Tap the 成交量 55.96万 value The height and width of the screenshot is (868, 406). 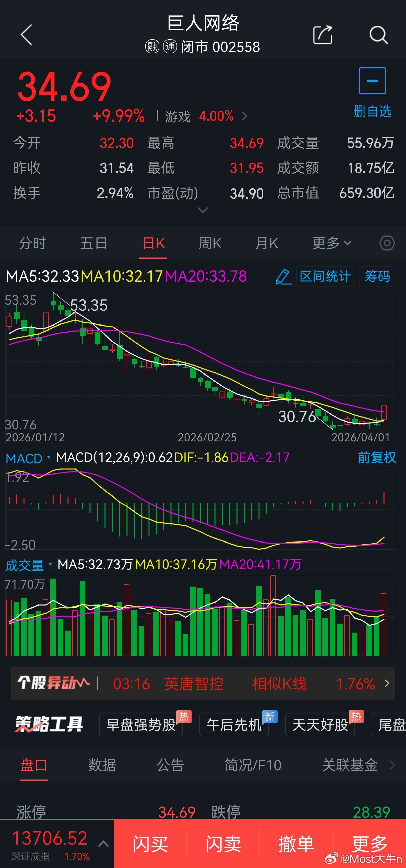point(370,143)
